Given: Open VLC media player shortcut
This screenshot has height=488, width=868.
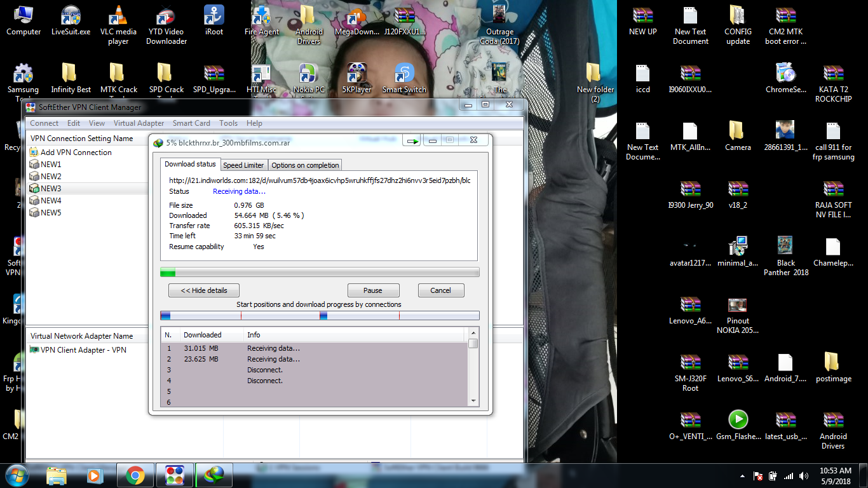Looking at the screenshot, I should [118, 25].
